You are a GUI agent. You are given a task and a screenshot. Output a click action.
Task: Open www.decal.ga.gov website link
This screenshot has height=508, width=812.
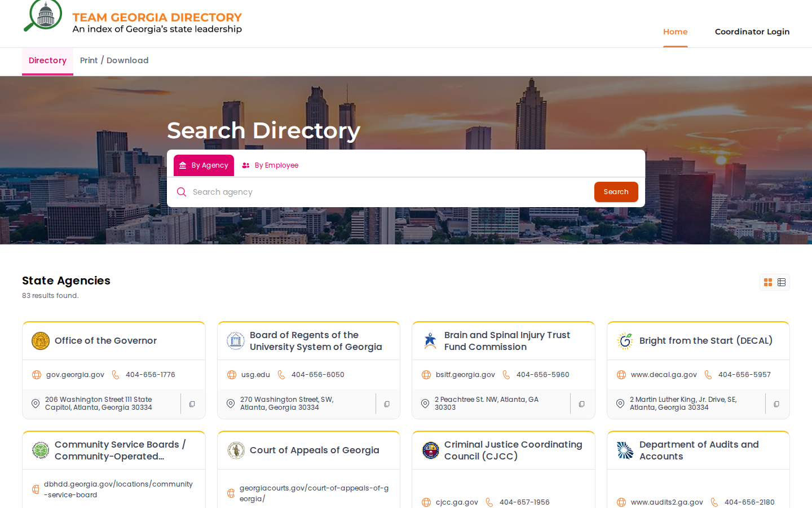(x=664, y=375)
